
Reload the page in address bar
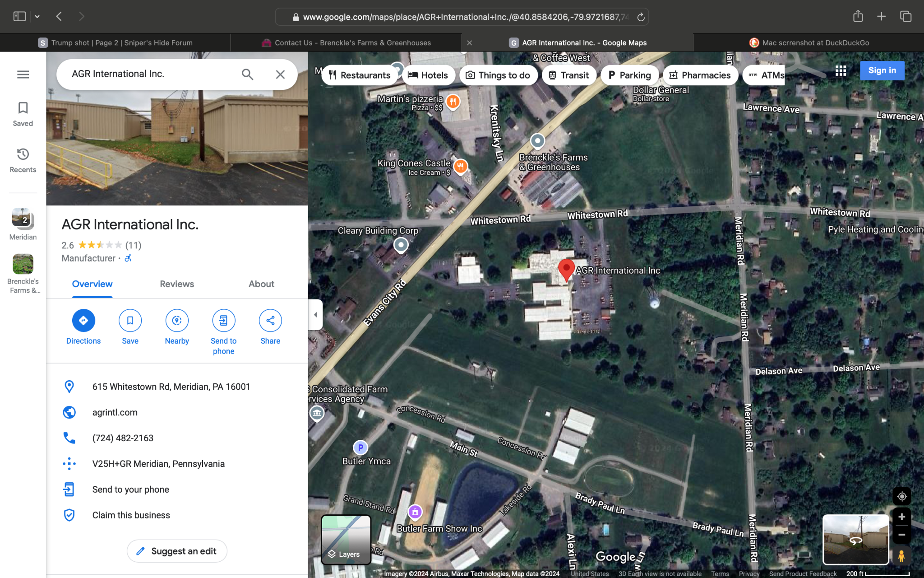tap(641, 17)
